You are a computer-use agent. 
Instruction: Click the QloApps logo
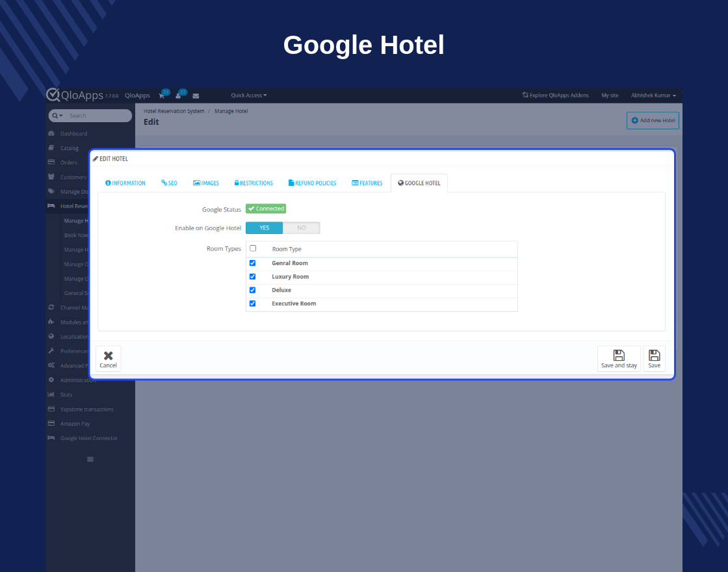point(75,95)
